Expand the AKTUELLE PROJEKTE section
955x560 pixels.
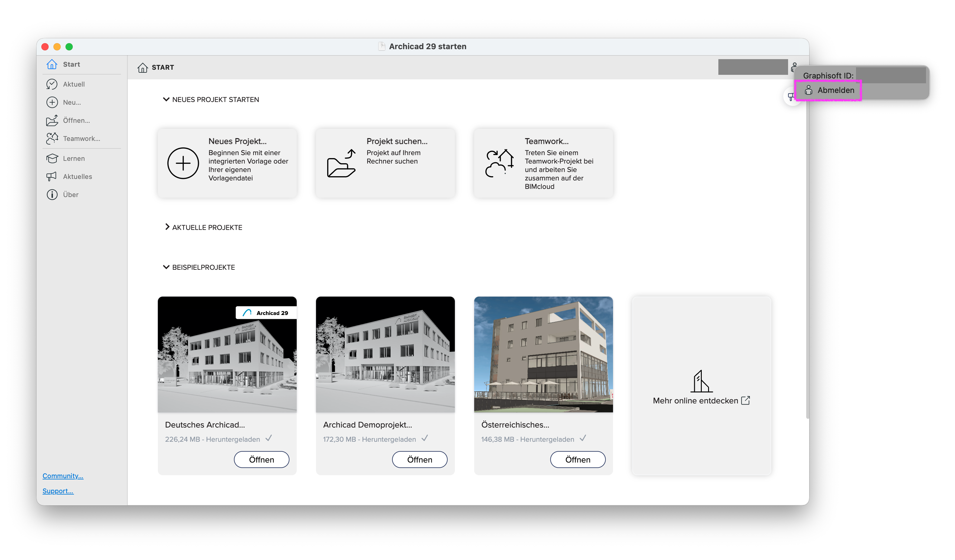click(x=167, y=227)
